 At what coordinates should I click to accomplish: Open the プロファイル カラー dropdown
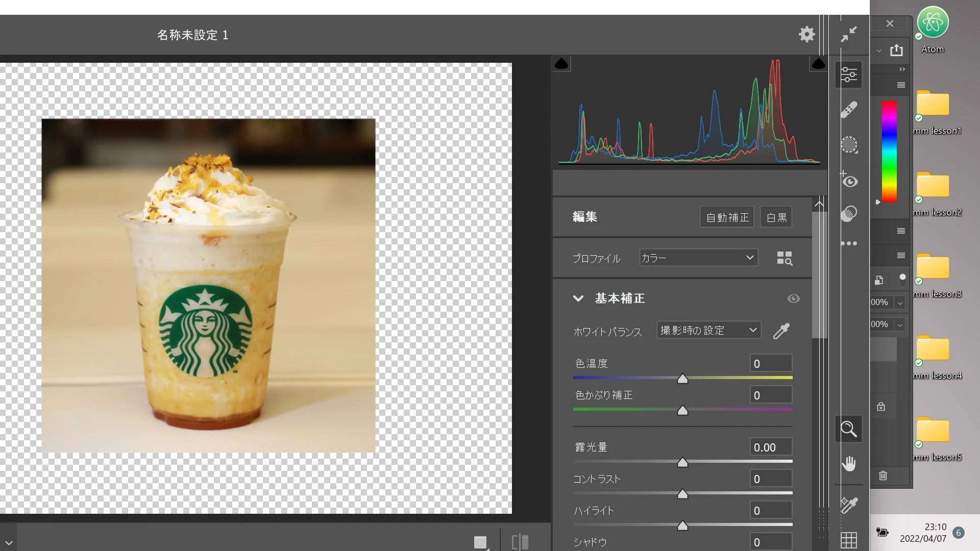tap(698, 258)
